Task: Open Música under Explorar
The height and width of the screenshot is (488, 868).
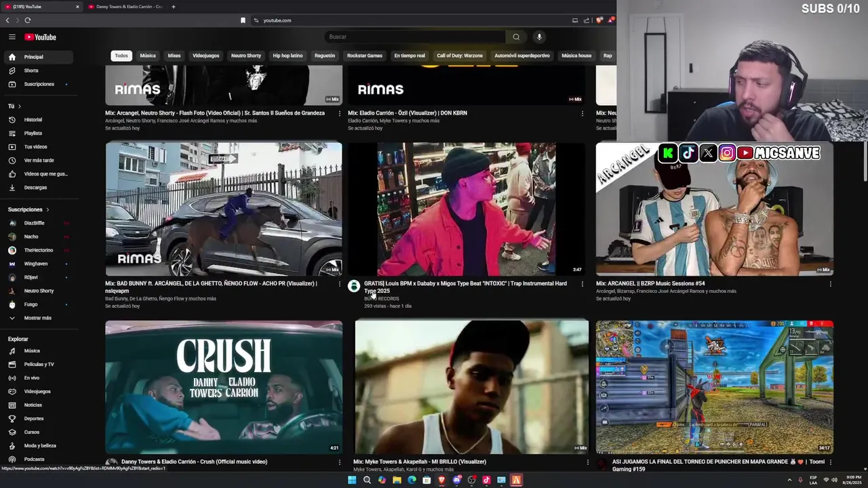Action: (x=38, y=350)
